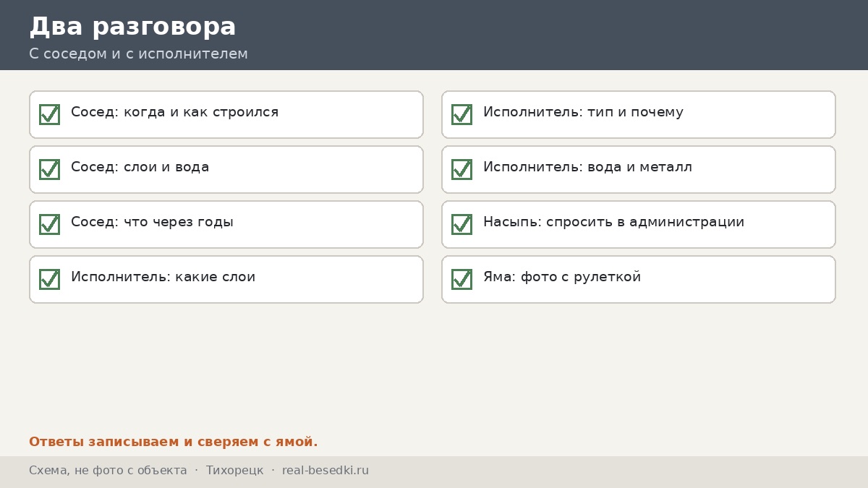Click the footer word "Тихорецк"

pyautogui.click(x=234, y=471)
